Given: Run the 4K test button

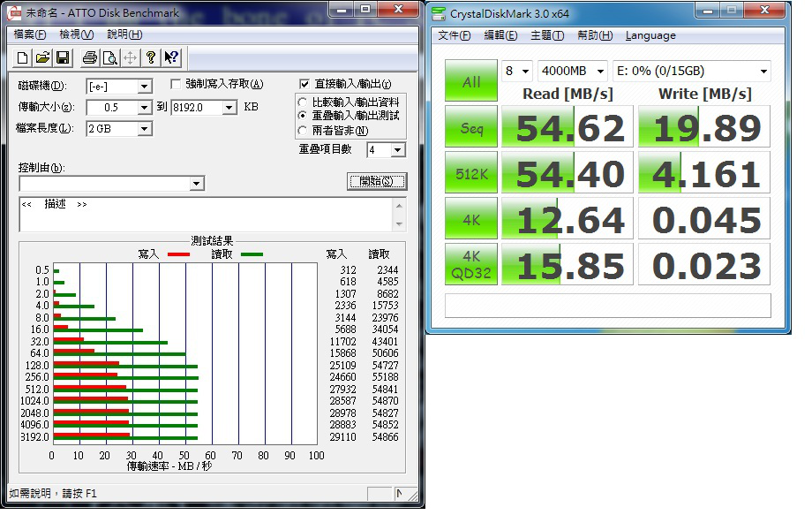Looking at the screenshot, I should [471, 219].
